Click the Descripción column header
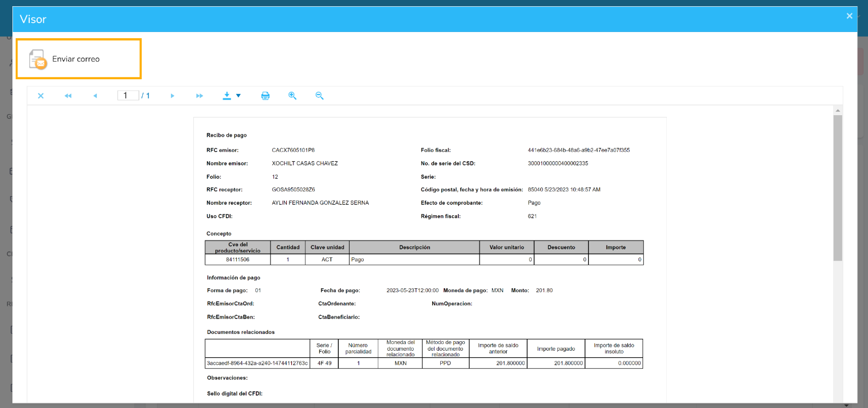The image size is (868, 408). 414,247
